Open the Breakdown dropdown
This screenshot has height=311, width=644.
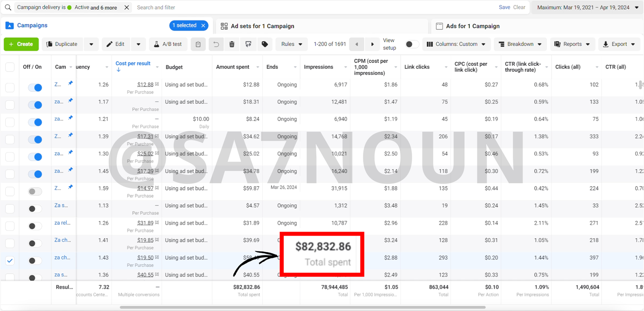pos(520,44)
